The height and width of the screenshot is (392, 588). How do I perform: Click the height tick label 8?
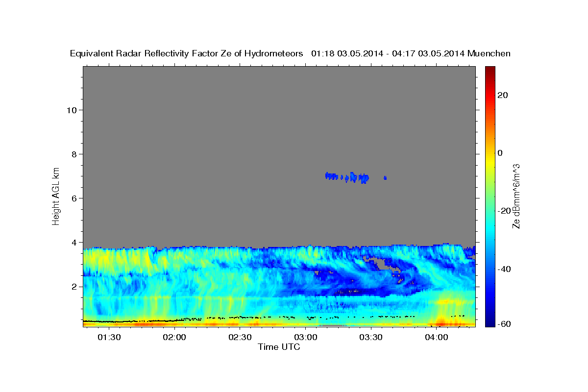tap(73, 154)
